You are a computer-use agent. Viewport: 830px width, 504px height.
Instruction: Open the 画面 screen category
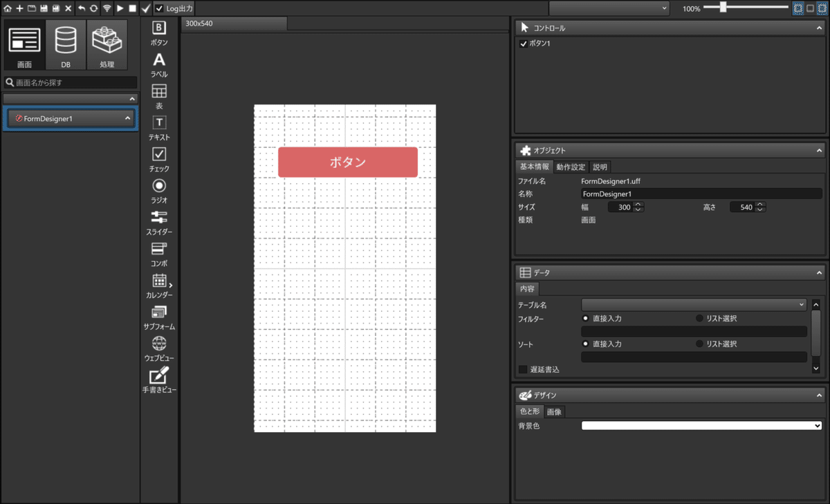24,44
